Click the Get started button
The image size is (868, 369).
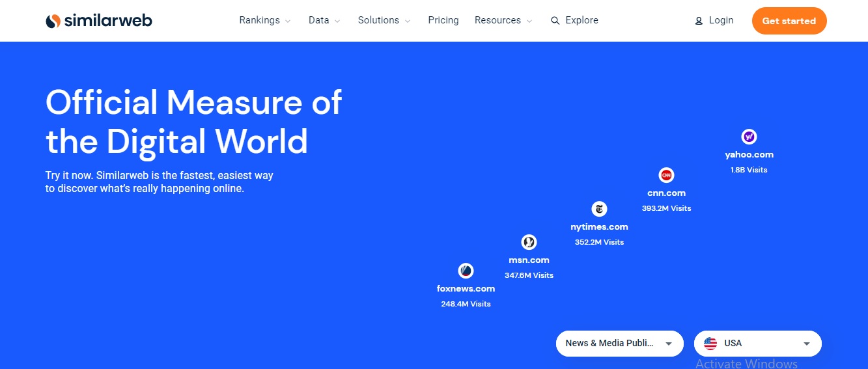pyautogui.click(x=789, y=21)
